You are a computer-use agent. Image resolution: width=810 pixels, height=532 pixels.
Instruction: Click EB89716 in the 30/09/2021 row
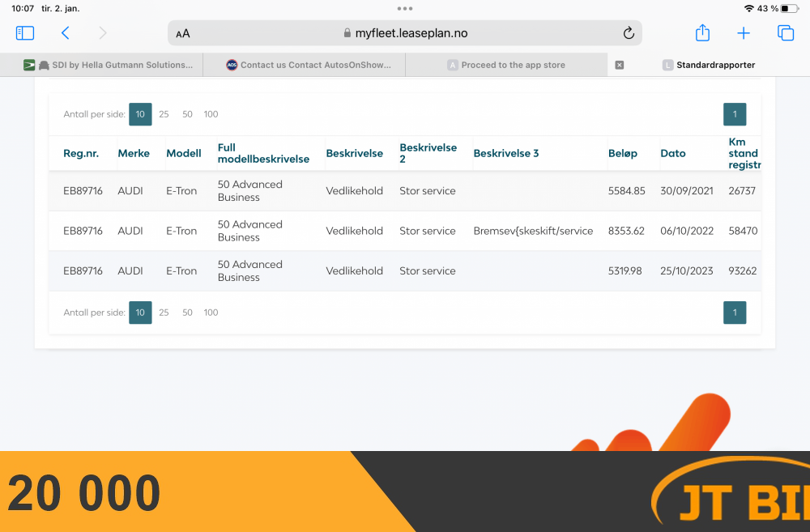pos(83,190)
